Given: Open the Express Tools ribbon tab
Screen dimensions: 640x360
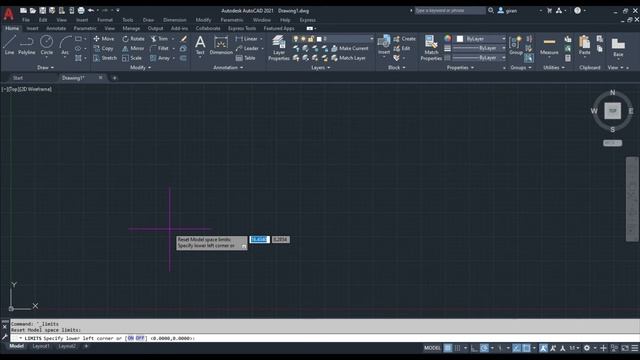Looking at the screenshot, I should coord(242,29).
